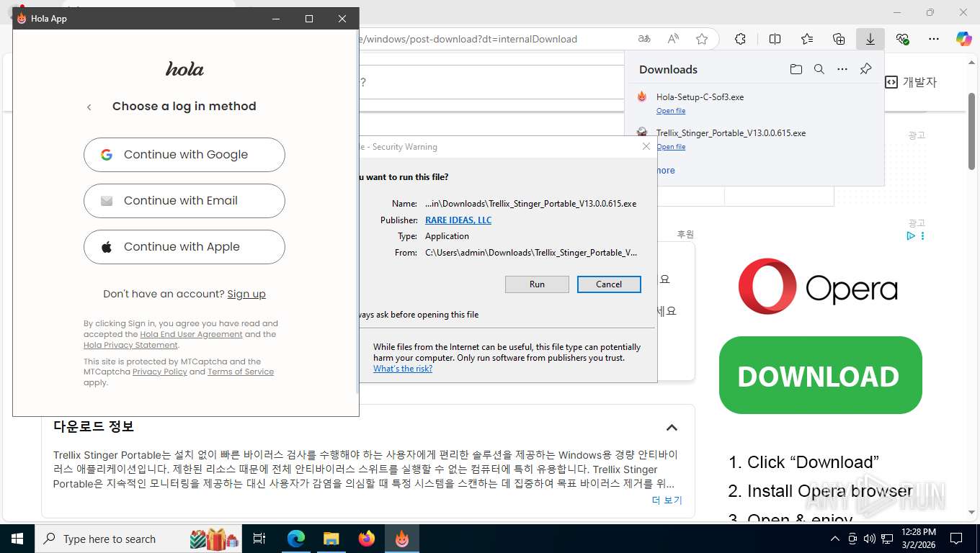
Task: Click the 더 보기 link
Action: click(667, 500)
